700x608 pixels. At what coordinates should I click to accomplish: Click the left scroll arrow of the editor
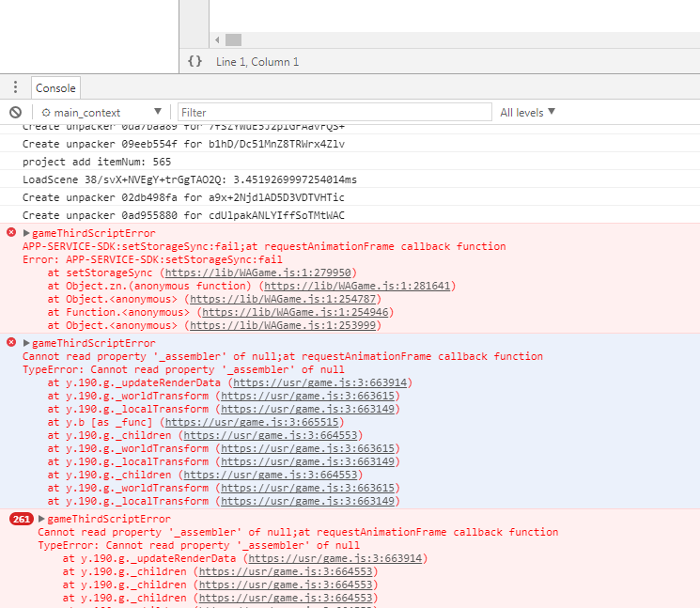coord(217,39)
